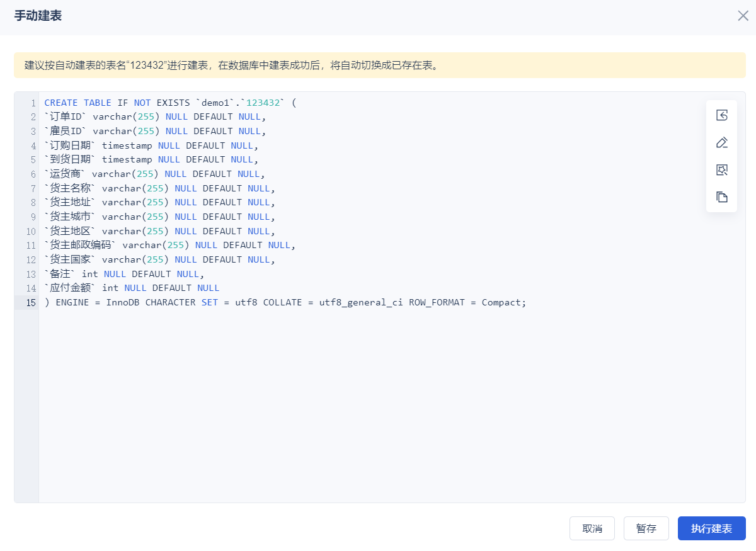Click the 手动建表 dialog title

(38, 16)
